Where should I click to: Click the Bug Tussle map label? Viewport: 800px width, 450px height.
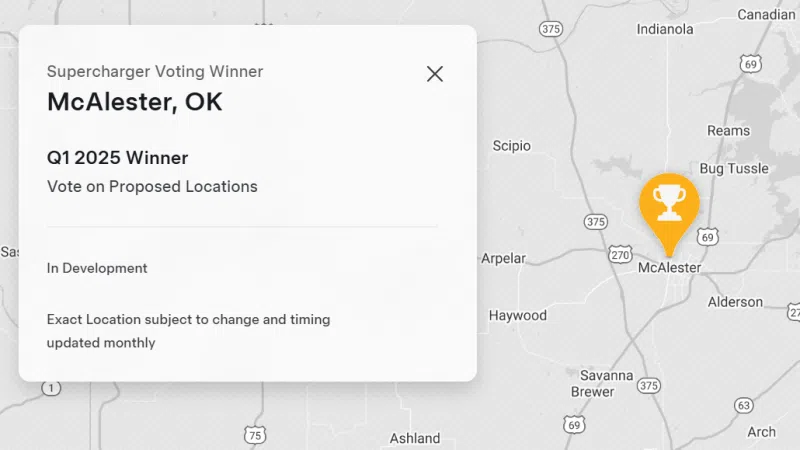coord(734,169)
